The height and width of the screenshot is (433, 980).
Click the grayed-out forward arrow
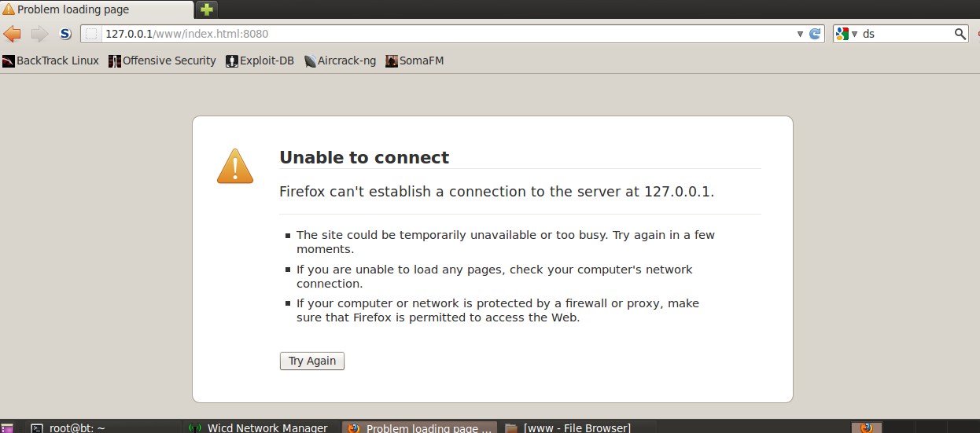39,34
